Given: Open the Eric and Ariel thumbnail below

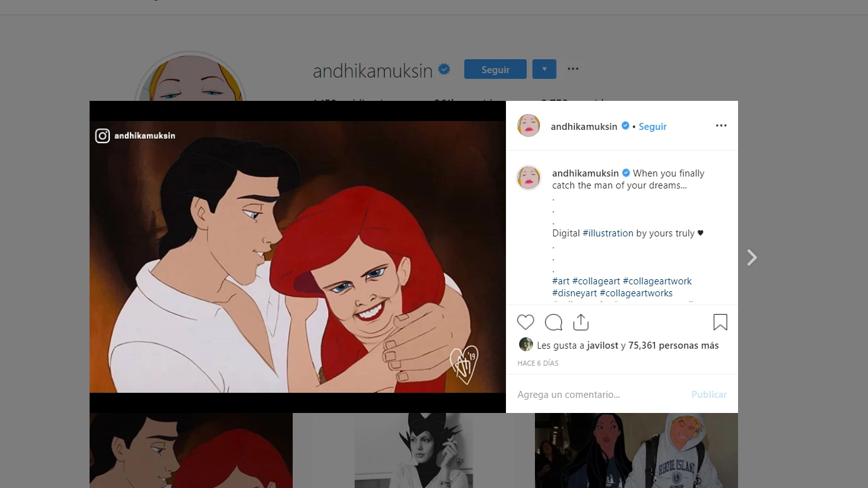Looking at the screenshot, I should coord(191,450).
